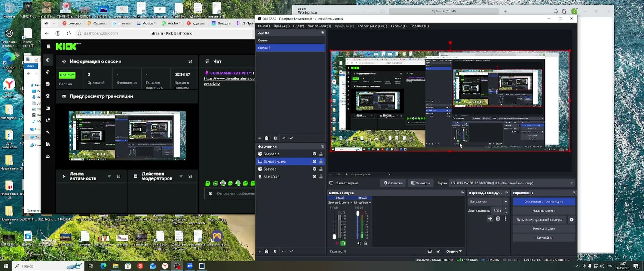This screenshot has height=271, width=644.
Task: Remove selected source with Sources trash icon
Action: (x=267, y=251)
